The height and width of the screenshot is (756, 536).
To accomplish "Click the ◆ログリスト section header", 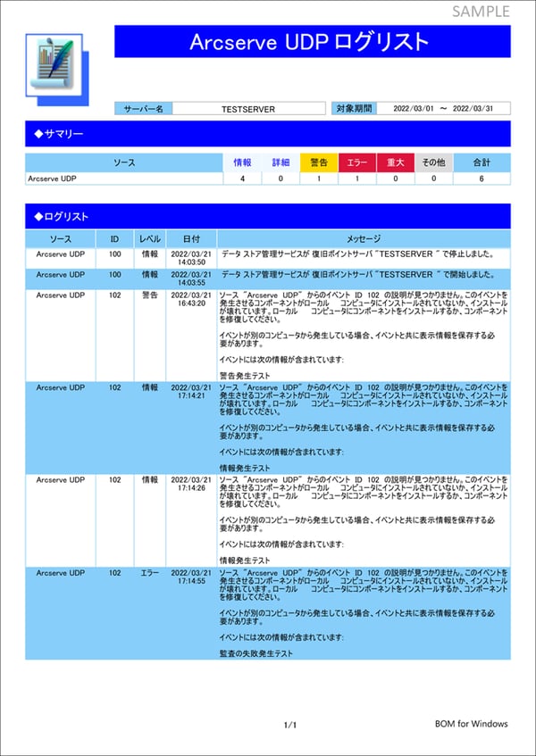I will tap(268, 217).
